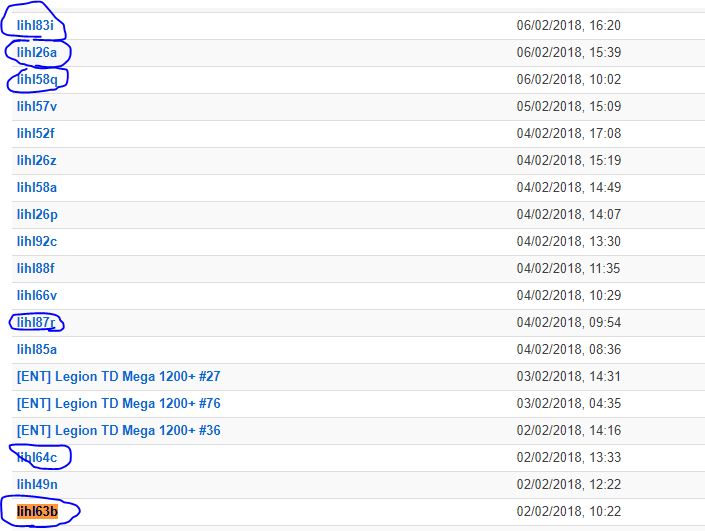Select the lihl52f game link
Image resolution: width=705 pixels, height=531 pixels.
pos(36,134)
